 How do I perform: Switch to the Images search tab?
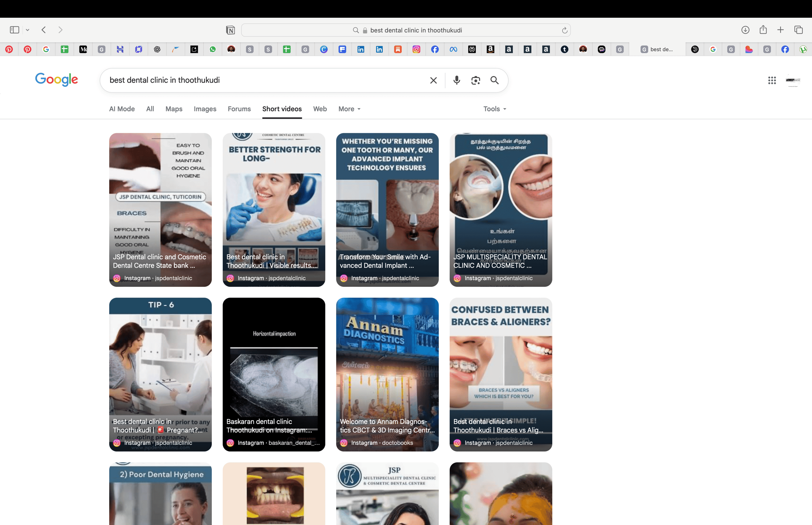pos(205,109)
